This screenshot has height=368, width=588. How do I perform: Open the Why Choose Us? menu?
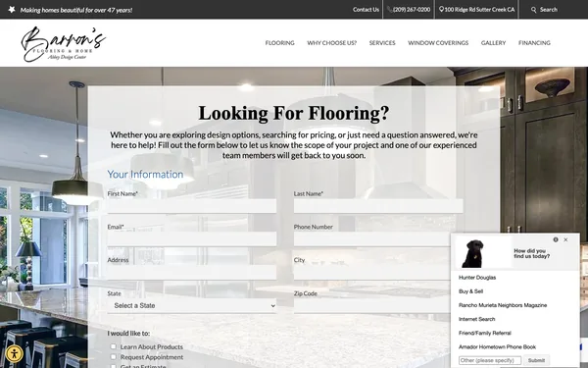pyautogui.click(x=332, y=43)
